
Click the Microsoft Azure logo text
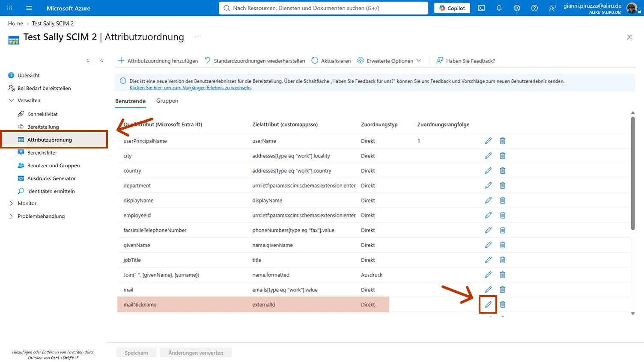[69, 8]
